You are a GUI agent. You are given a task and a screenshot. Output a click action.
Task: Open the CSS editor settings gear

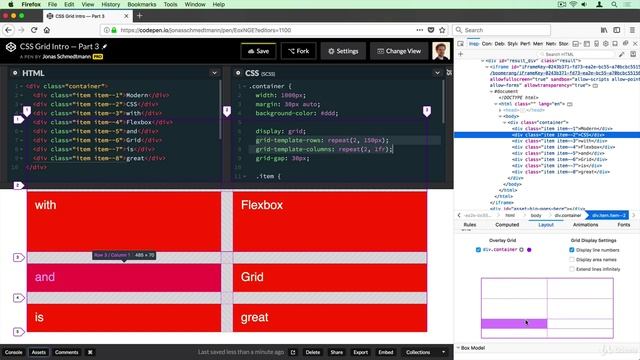[238, 73]
